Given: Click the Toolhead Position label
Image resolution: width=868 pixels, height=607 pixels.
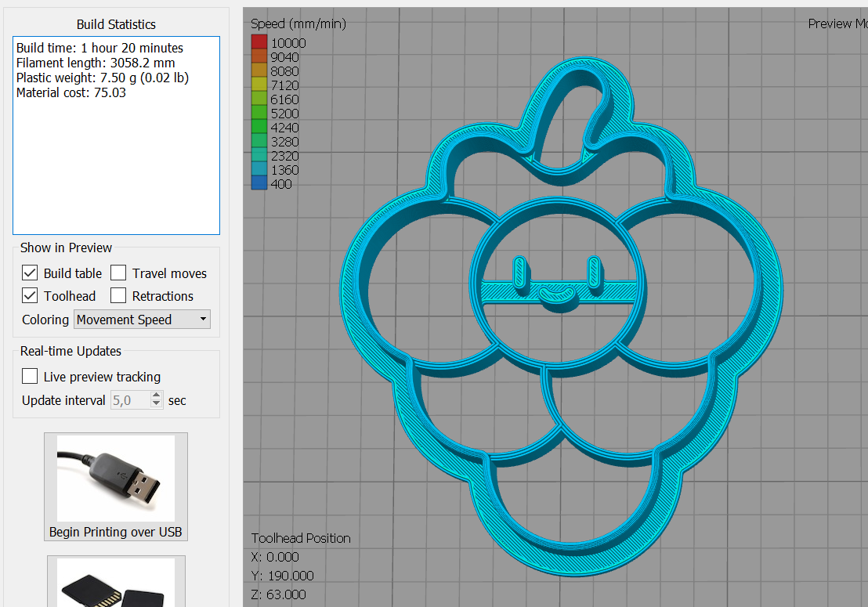Looking at the screenshot, I should [x=301, y=538].
